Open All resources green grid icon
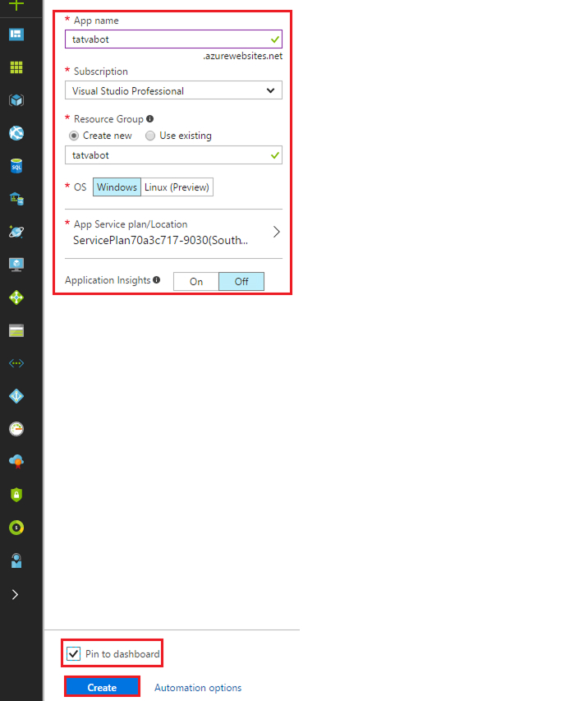Image resolution: width=588 pixels, height=701 pixels. pyautogui.click(x=16, y=67)
